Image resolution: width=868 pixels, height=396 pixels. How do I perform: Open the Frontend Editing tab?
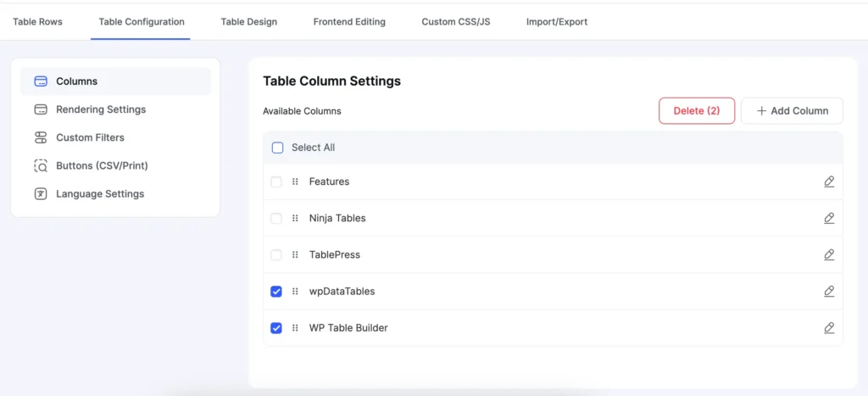(349, 22)
